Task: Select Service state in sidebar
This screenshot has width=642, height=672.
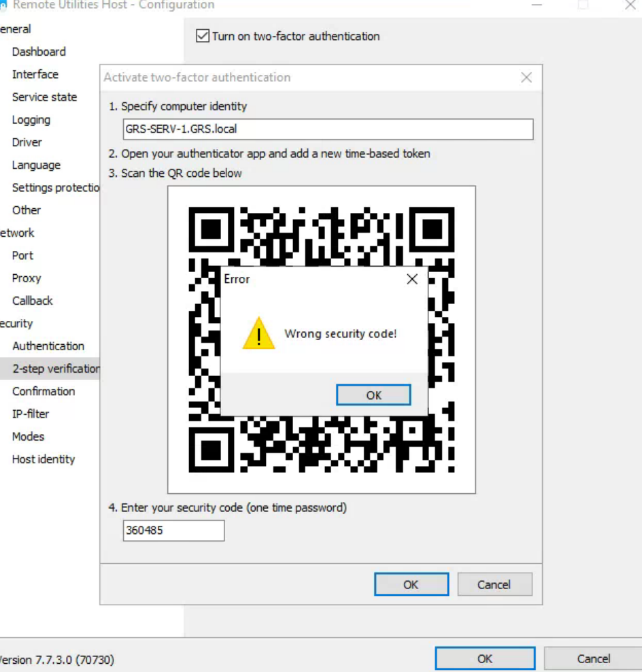Action: pos(45,97)
